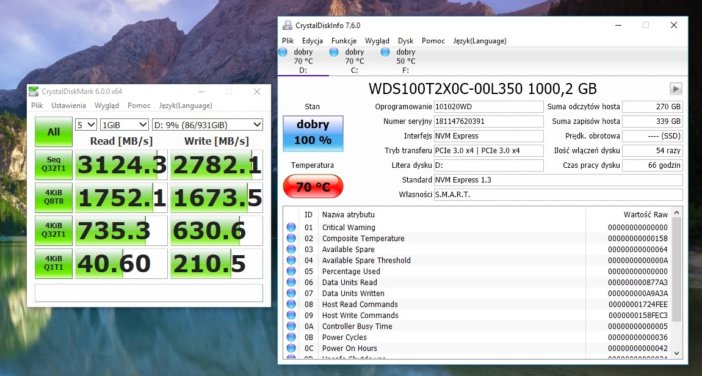This screenshot has width=702, height=376.
Task: Click status dot for Available Spare row
Action: tap(291, 249)
